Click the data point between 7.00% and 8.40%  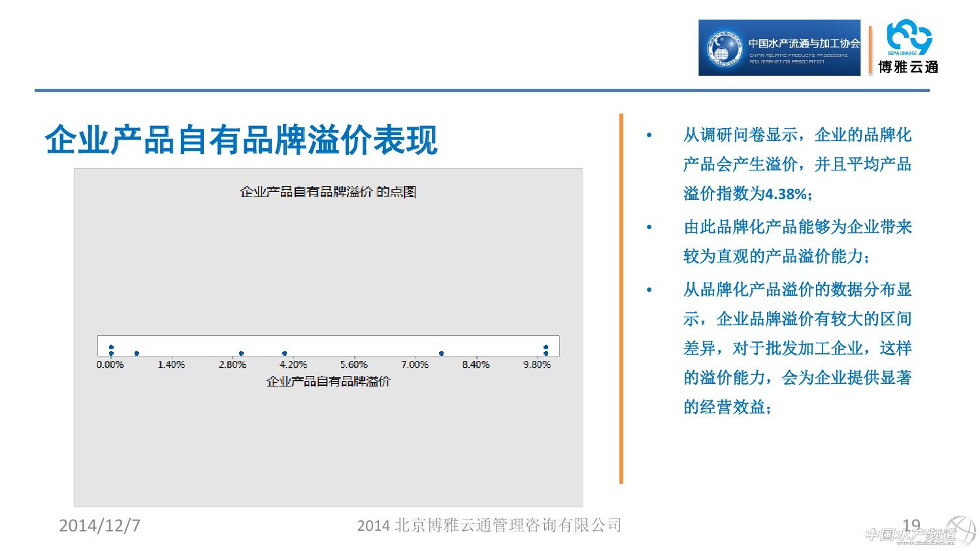[x=442, y=353]
